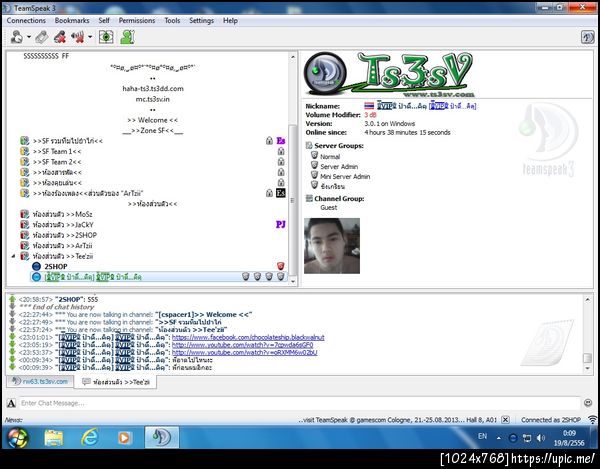Click red shield badge on 2SHOP row
This screenshot has width=600, height=469.
[x=280, y=266]
